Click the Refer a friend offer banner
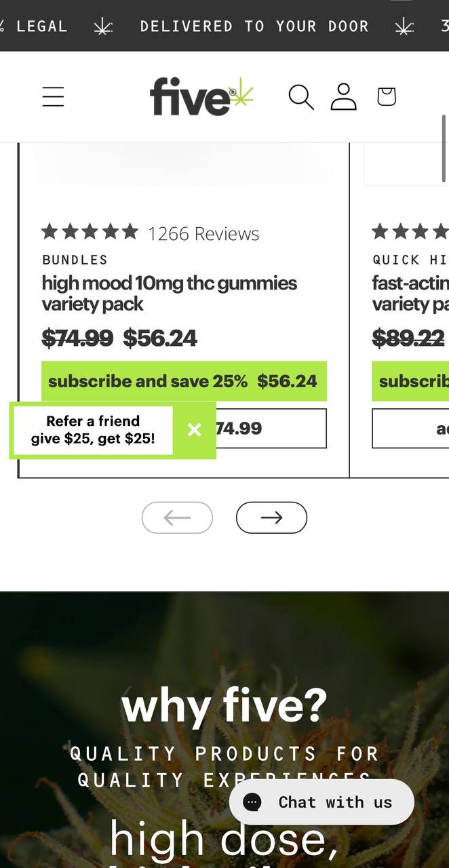The height and width of the screenshot is (868, 449). pos(93,430)
